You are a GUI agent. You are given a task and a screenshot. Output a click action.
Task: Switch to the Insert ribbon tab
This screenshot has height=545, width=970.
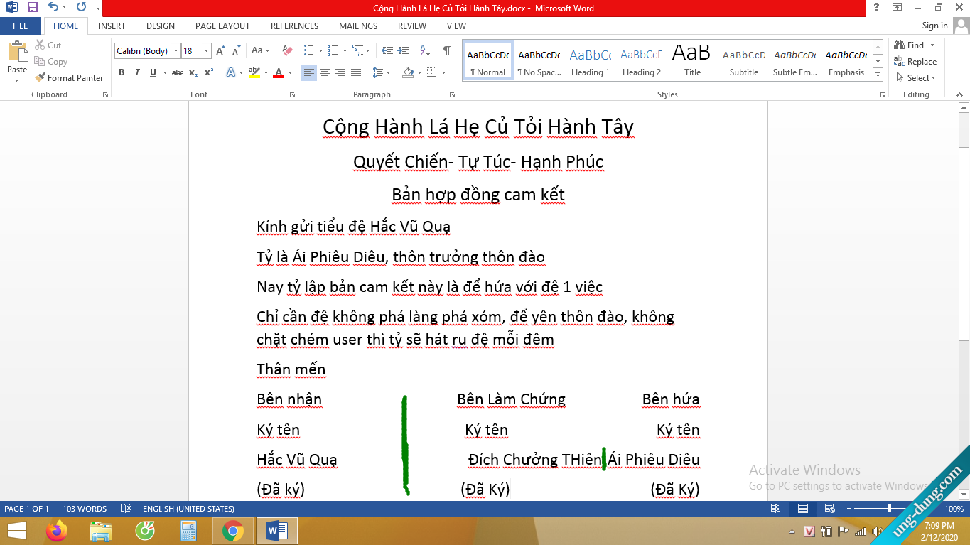coord(111,26)
